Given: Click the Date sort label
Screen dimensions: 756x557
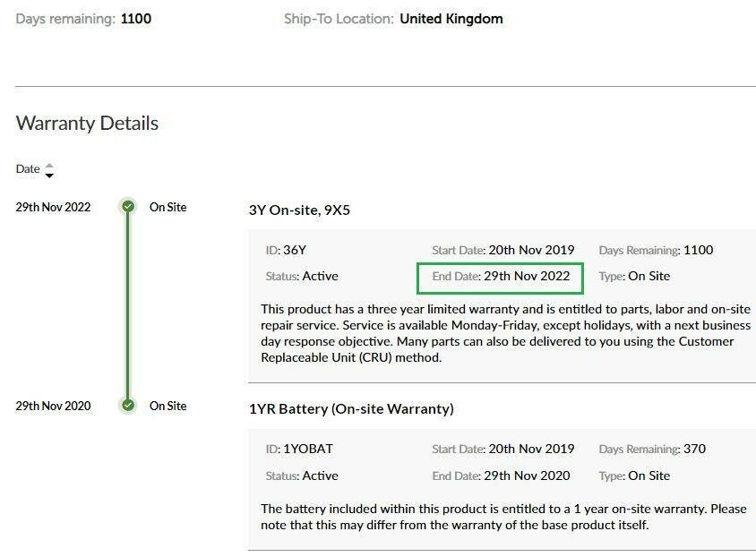Looking at the screenshot, I should 28,169.
